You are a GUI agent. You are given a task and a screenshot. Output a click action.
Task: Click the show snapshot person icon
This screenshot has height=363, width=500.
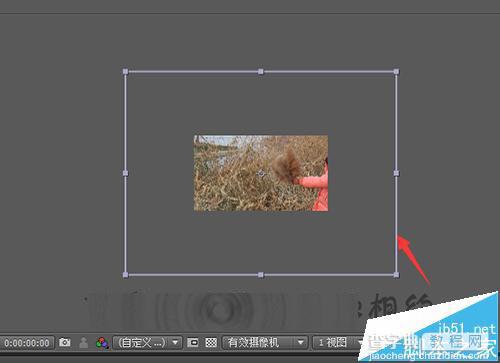[83, 342]
